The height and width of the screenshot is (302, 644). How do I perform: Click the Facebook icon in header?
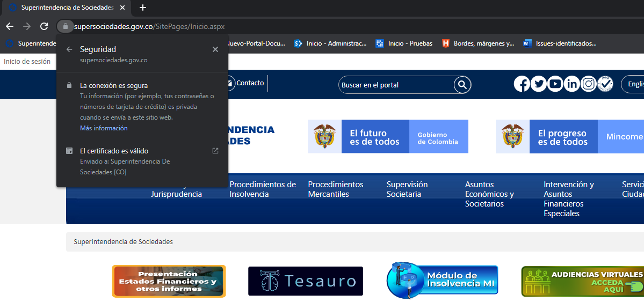pos(522,84)
